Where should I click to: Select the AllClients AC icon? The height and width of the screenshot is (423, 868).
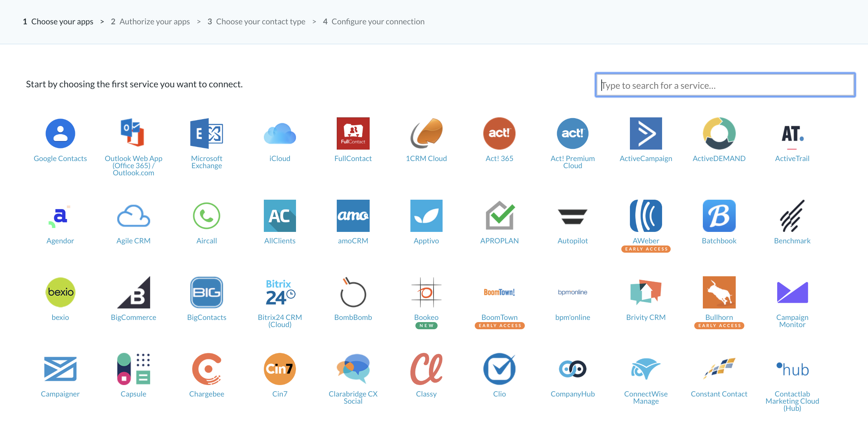click(x=280, y=216)
